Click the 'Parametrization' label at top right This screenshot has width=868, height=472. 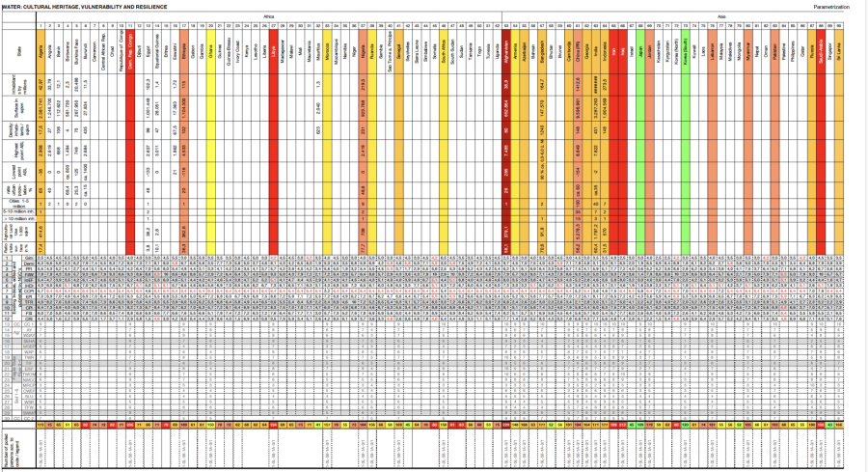832,5
